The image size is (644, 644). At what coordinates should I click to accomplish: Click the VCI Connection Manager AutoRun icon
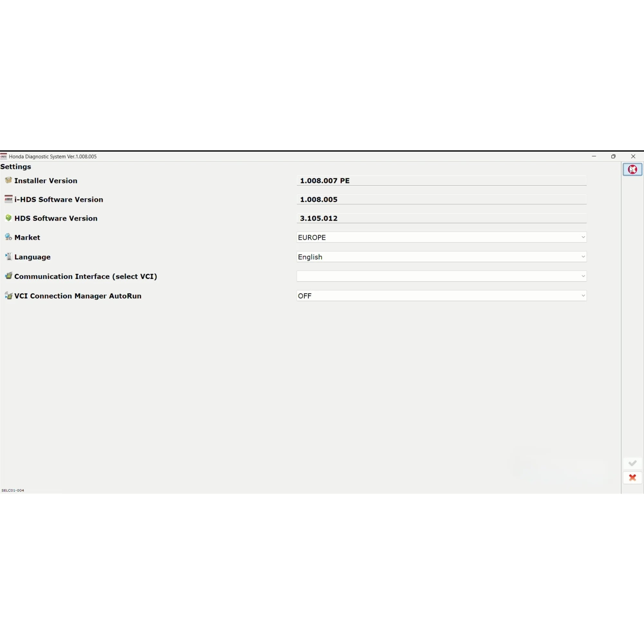[x=8, y=295]
